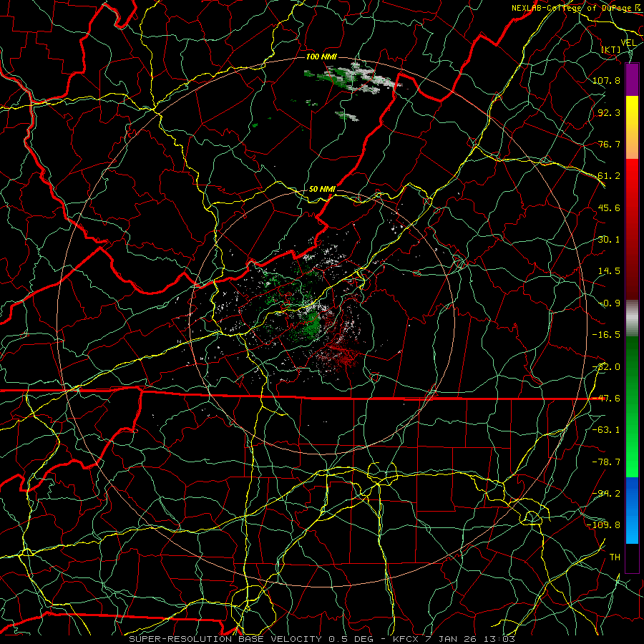
Task: Pick the gray near-zero segment of the scale
Action: point(632,318)
